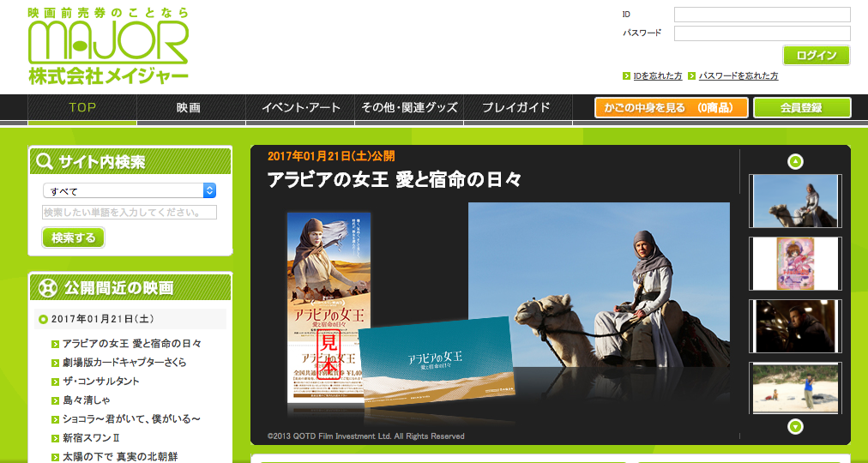Click arrow bullet beside 新宿スワンⅡ
The width and height of the screenshot is (868, 463).
pos(55,438)
